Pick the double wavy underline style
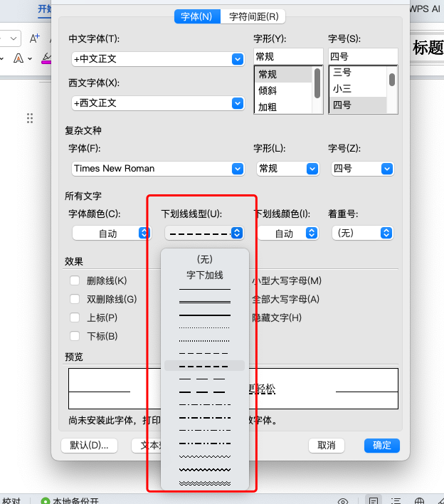444x504 pixels. point(205,483)
